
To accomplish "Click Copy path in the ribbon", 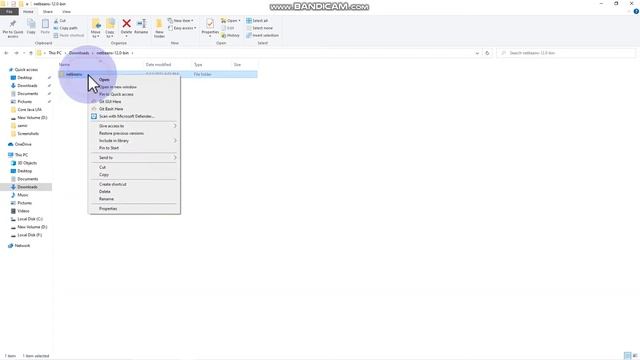I will tap(65, 28).
